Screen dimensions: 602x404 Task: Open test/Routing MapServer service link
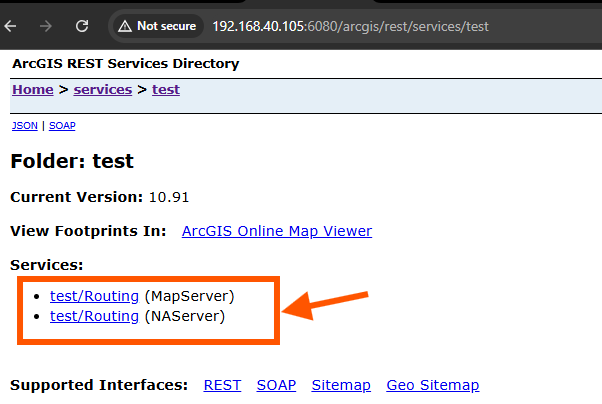pos(94,296)
